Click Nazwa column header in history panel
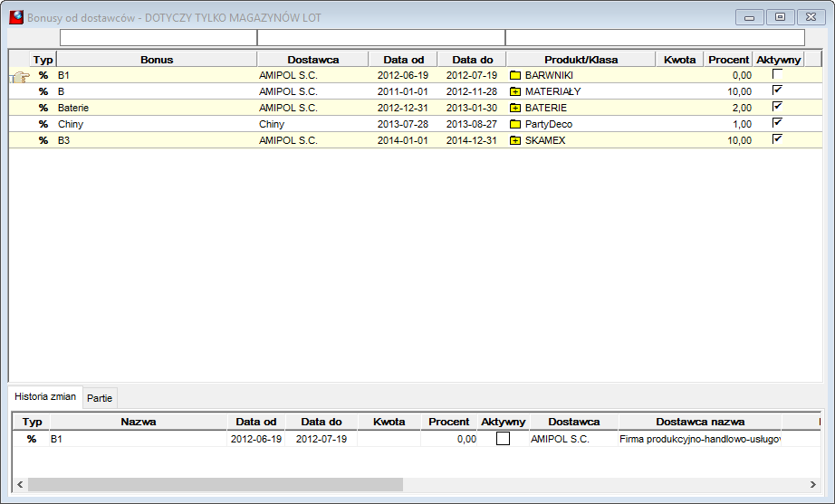The width and height of the screenshot is (835, 504). click(139, 422)
